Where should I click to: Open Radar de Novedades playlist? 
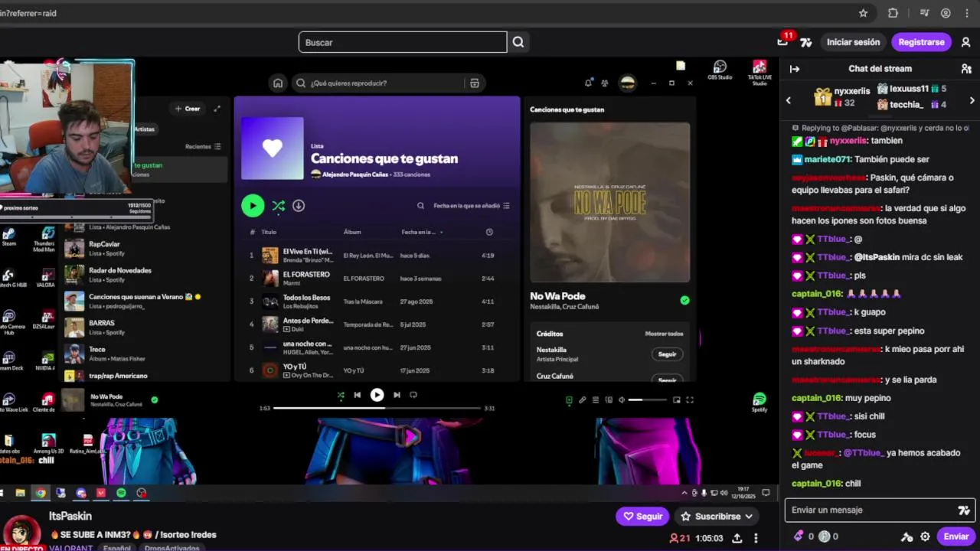pyautogui.click(x=145, y=275)
